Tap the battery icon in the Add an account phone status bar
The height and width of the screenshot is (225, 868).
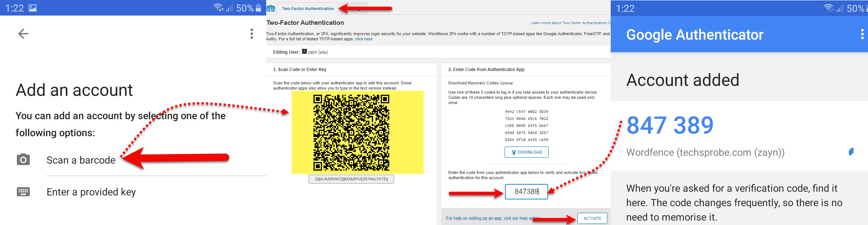coord(258,8)
